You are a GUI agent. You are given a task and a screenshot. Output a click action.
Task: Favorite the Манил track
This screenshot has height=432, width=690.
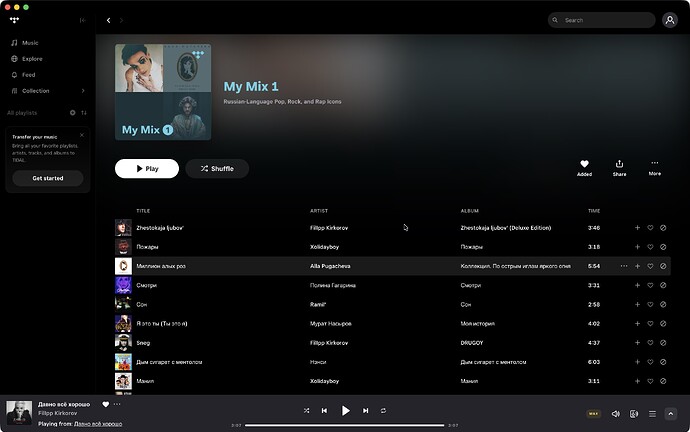pyautogui.click(x=650, y=381)
